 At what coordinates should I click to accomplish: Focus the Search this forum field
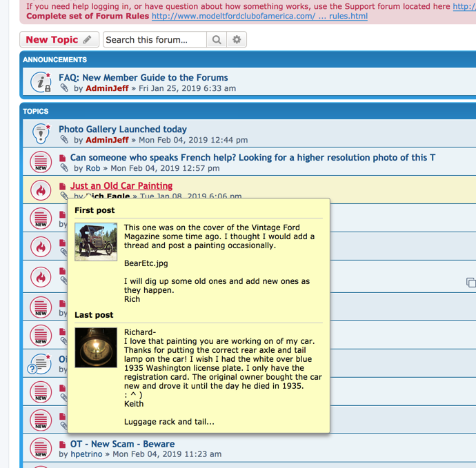point(155,40)
